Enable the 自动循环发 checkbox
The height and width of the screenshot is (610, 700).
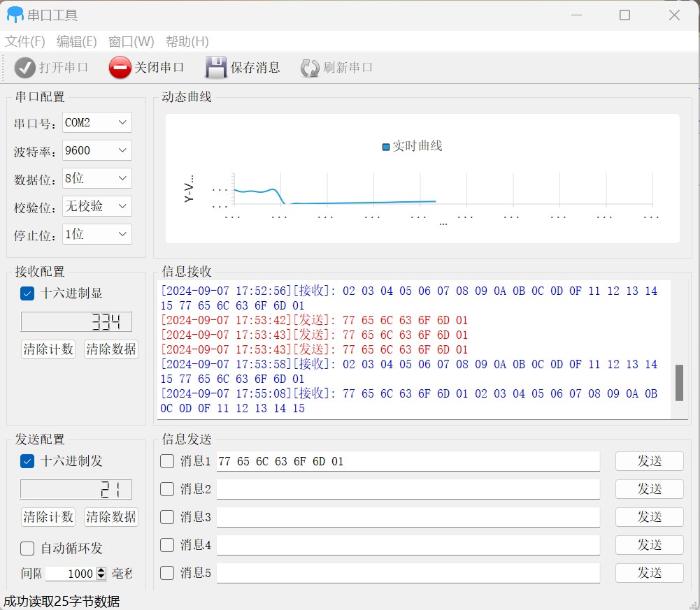pos(27,549)
